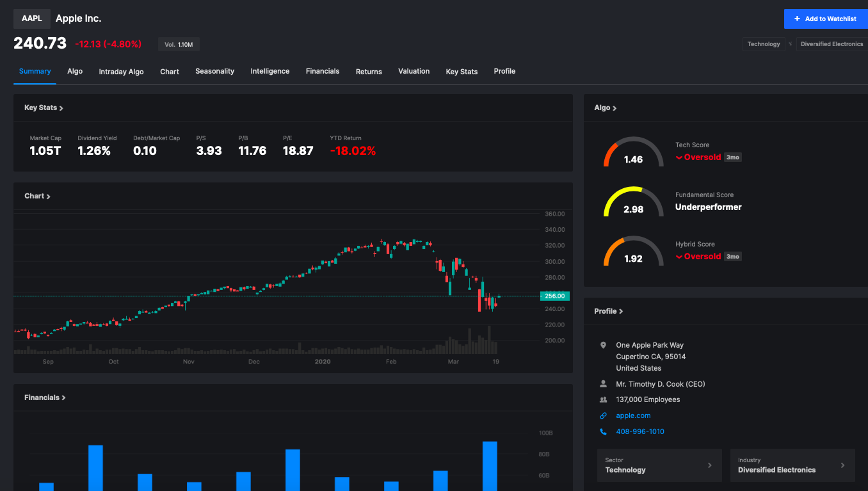Viewport: 868px width, 491px height.
Task: Click the Underperformer rating text
Action: (x=708, y=207)
